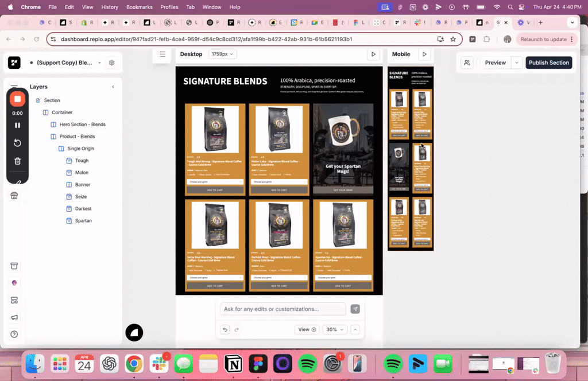Select the Hero Section - Blends layer
Screen dimensions: 588x381
point(82,125)
